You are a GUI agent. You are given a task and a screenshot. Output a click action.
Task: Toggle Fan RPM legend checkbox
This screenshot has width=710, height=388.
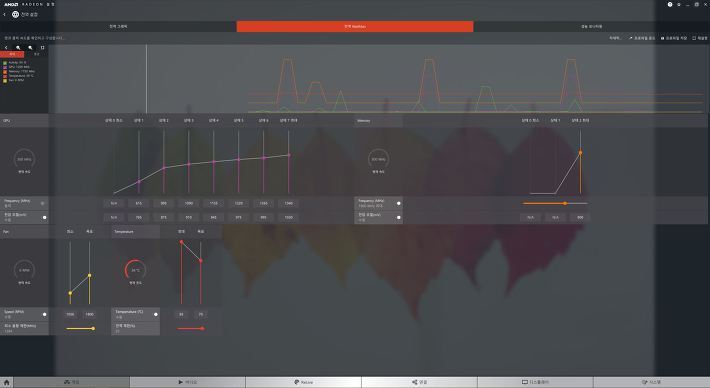pos(5,80)
